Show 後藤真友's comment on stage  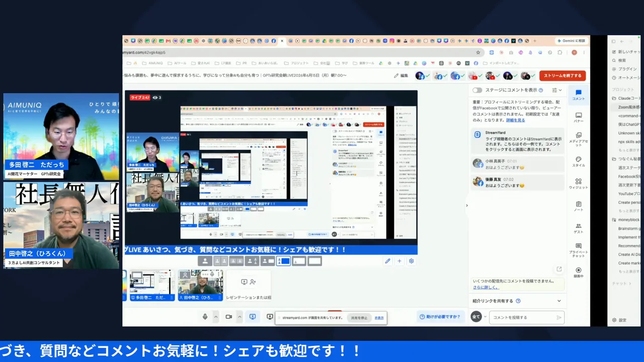click(x=517, y=182)
